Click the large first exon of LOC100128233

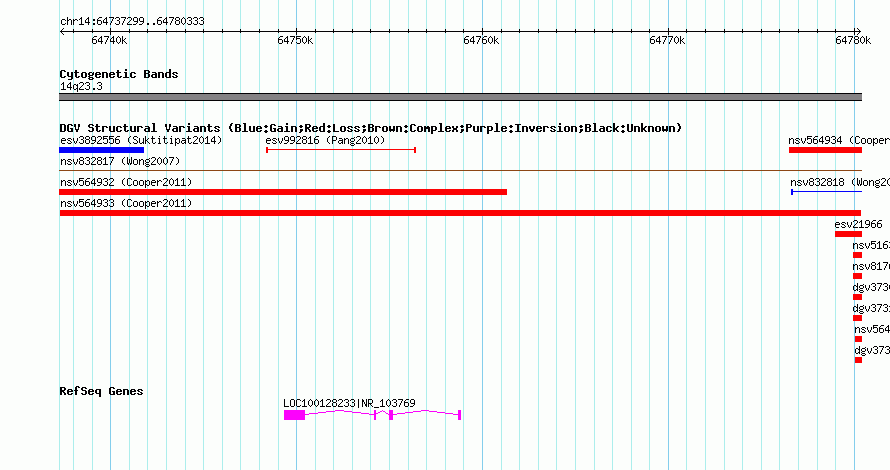[x=295, y=415]
